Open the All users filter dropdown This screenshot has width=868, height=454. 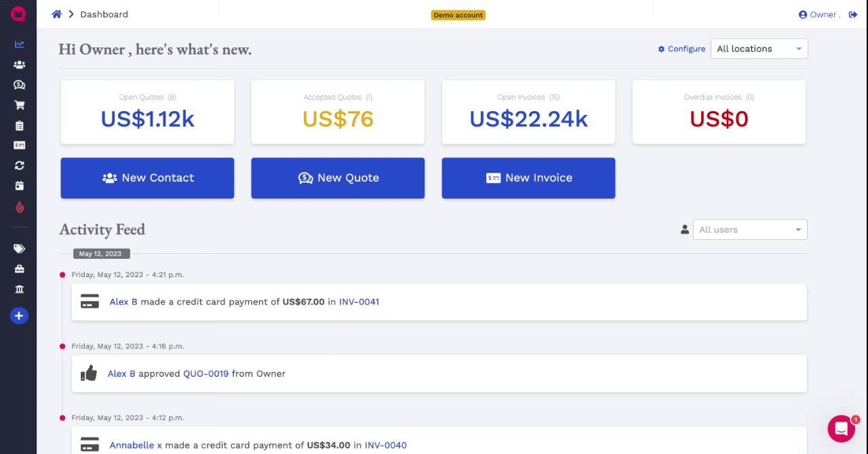coord(749,230)
